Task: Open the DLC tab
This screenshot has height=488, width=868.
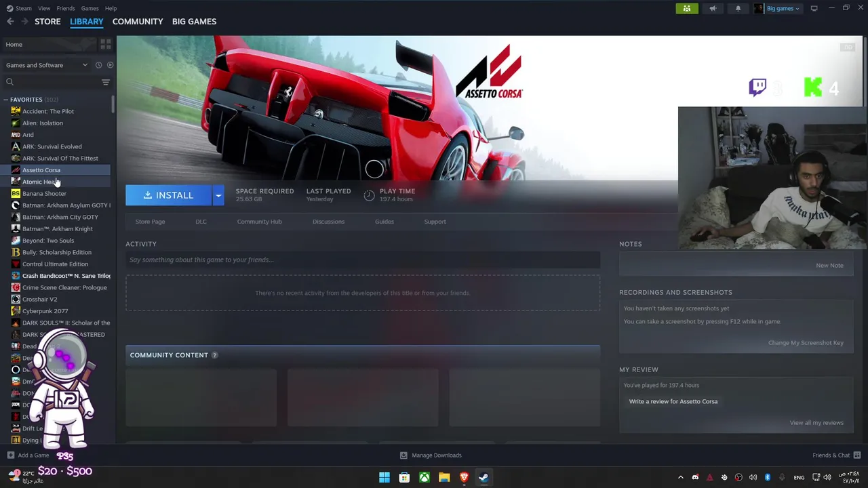Action: click(201, 222)
